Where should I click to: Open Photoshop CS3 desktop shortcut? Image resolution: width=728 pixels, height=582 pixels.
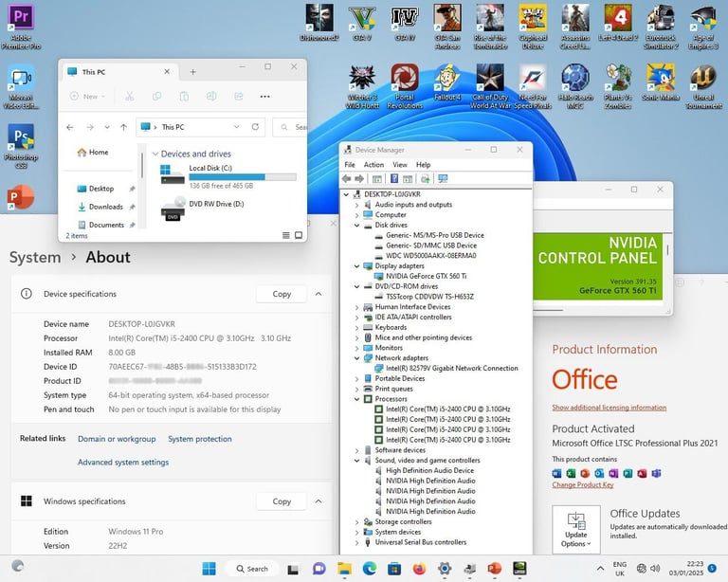pyautogui.click(x=21, y=146)
